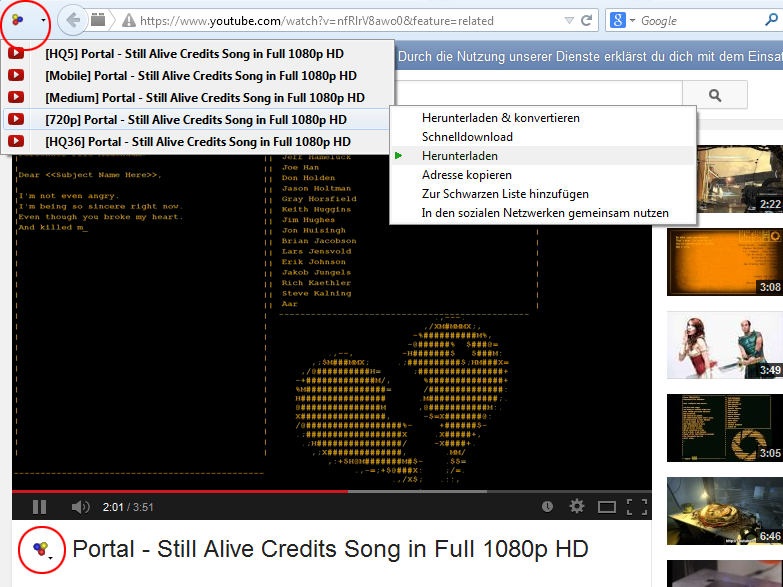Viewport: 783px width, 587px height.
Task: Open the player settings gear
Action: coord(577,507)
